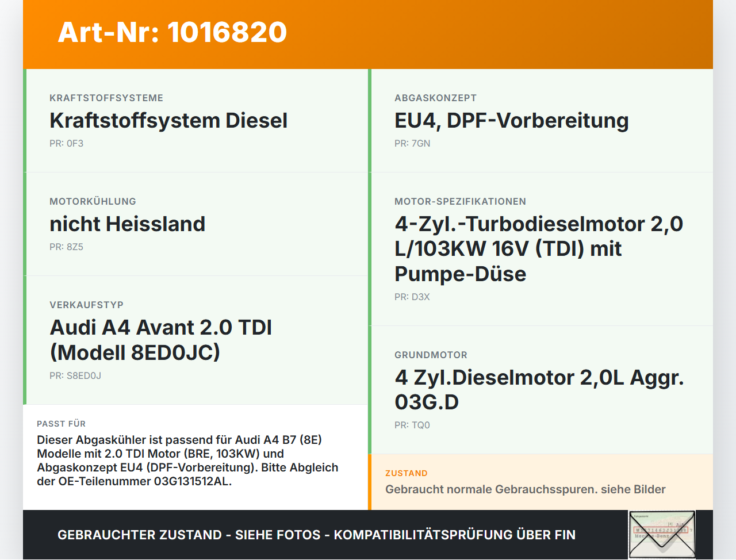Click the vehicle registration thumbnail image
Screen dimensions: 736x560
[x=662, y=534]
